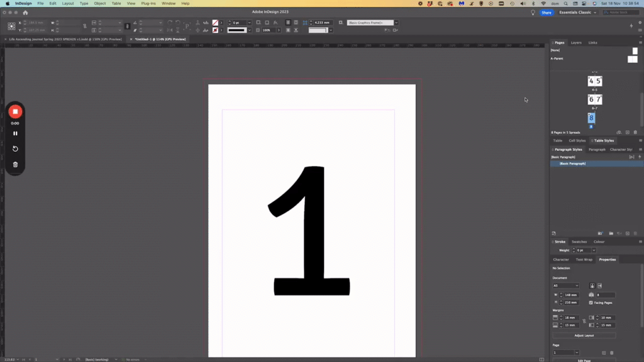Click the Adobe Stock search field

(620, 13)
